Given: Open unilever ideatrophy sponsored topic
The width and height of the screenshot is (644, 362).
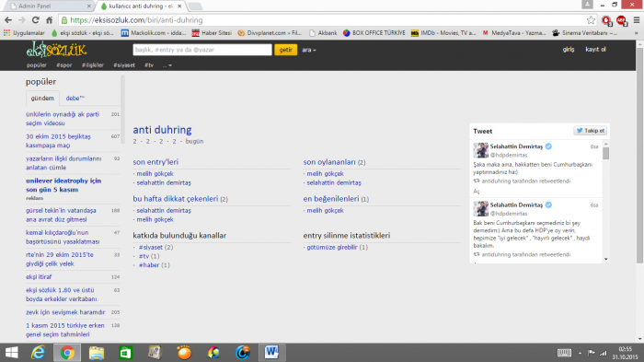Looking at the screenshot, I should click(x=63, y=185).
